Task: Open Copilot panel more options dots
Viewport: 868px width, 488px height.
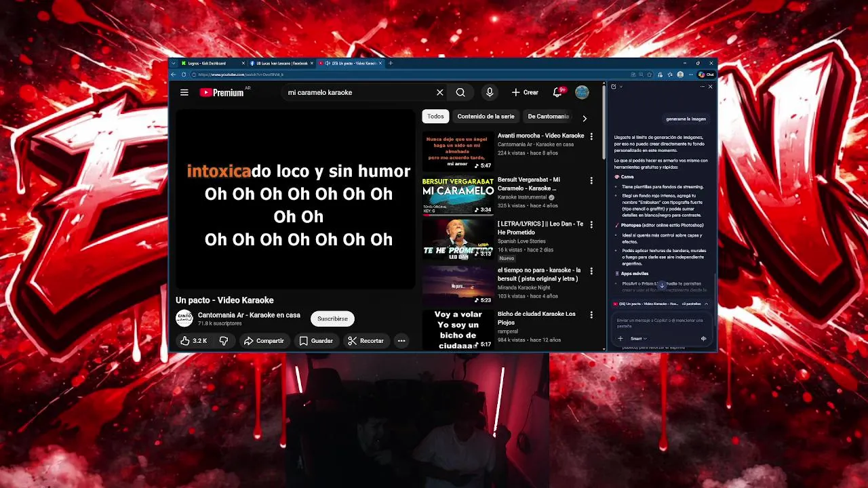Action: [x=702, y=87]
